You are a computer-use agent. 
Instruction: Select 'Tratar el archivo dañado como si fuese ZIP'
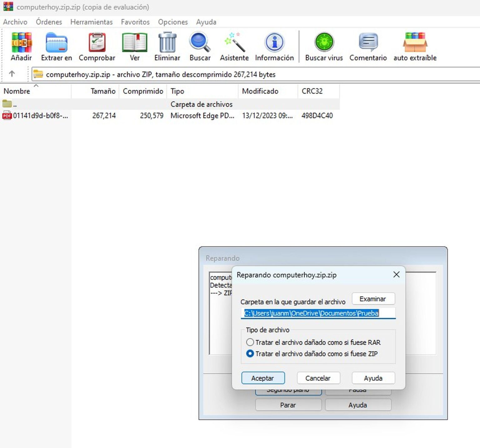pyautogui.click(x=250, y=354)
